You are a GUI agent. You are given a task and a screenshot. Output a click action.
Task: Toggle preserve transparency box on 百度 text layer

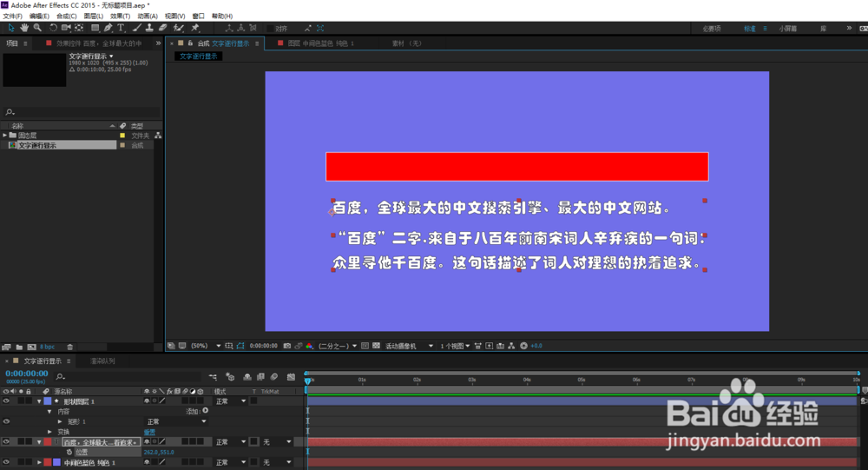(253, 441)
